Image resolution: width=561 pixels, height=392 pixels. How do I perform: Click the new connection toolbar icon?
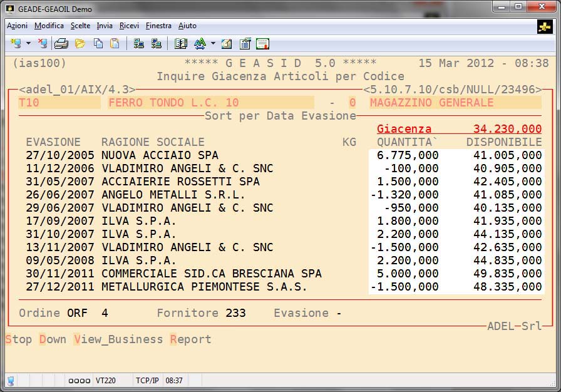click(x=16, y=43)
